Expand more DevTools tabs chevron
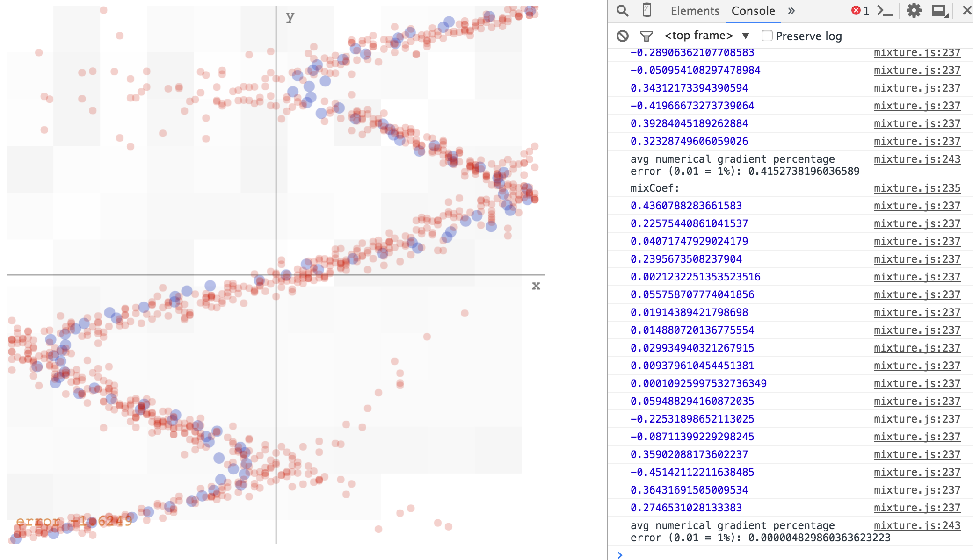Image resolution: width=973 pixels, height=560 pixels. [x=791, y=11]
